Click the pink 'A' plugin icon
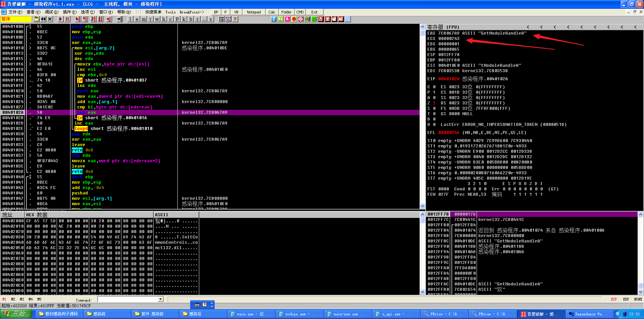Screen dimensions: 644x319 pos(287,19)
